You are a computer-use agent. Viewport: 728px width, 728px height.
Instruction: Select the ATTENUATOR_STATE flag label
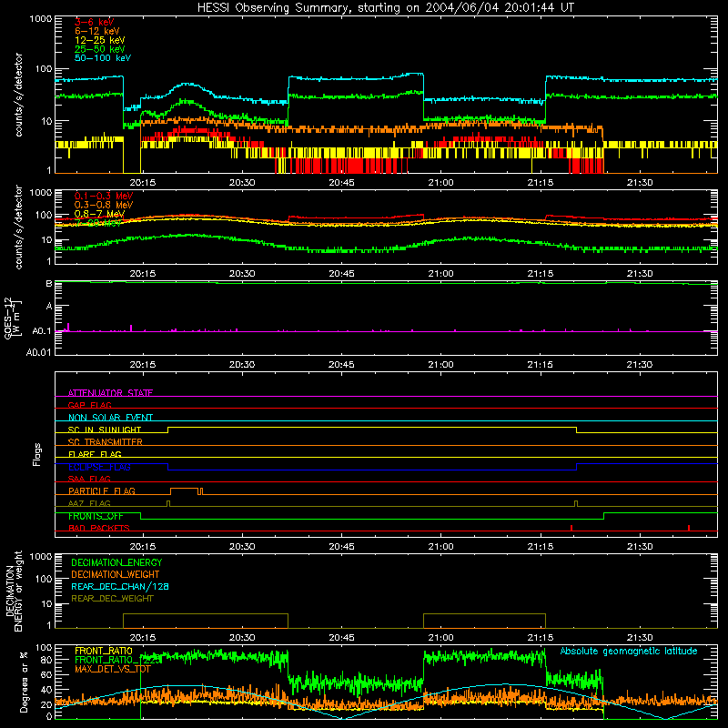pyautogui.click(x=110, y=393)
